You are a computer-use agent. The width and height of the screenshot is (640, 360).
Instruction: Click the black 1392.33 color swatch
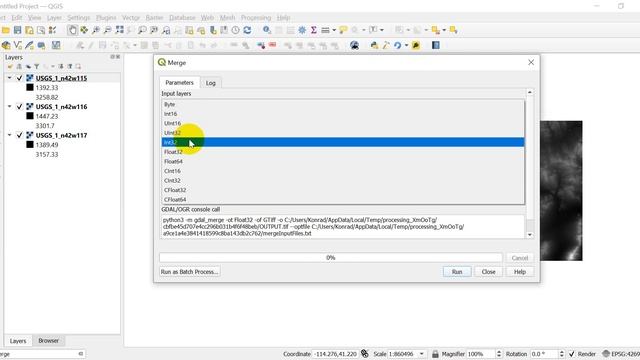[30, 87]
